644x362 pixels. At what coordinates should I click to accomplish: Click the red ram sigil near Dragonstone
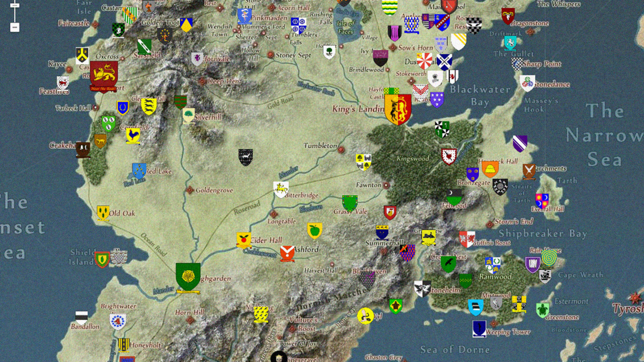point(507,15)
